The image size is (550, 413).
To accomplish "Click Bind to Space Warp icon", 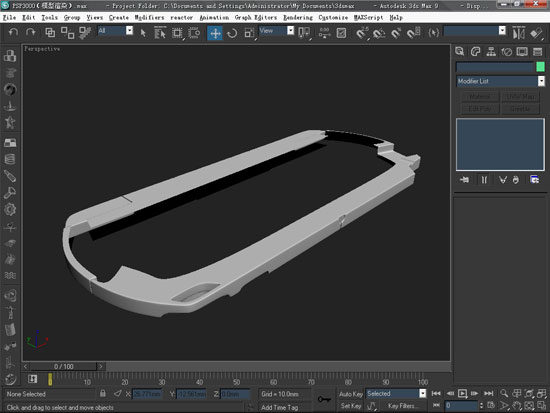I will click(85, 33).
